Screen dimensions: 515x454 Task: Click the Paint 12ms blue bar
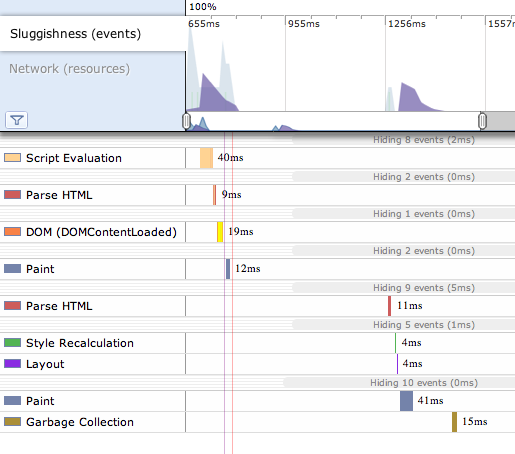coord(228,269)
